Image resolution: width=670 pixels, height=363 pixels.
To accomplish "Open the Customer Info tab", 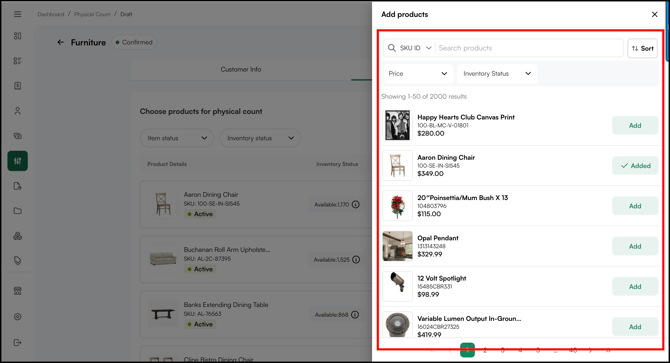I will coord(241,69).
